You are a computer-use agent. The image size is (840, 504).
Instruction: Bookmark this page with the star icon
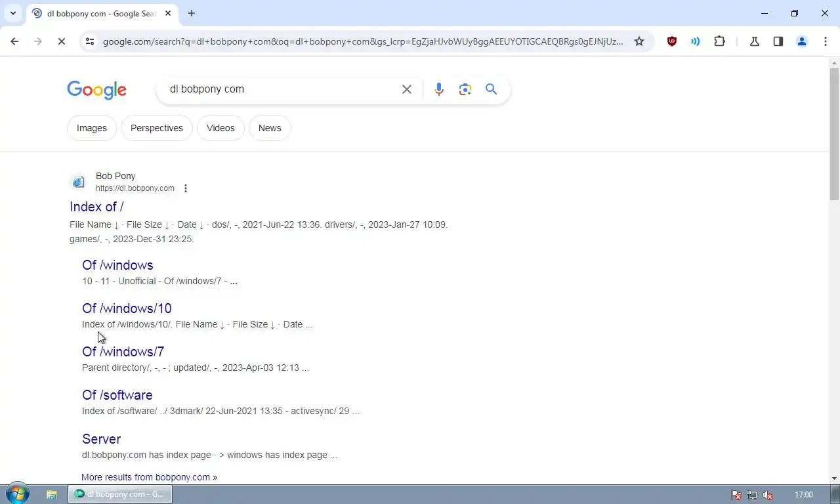click(x=639, y=41)
